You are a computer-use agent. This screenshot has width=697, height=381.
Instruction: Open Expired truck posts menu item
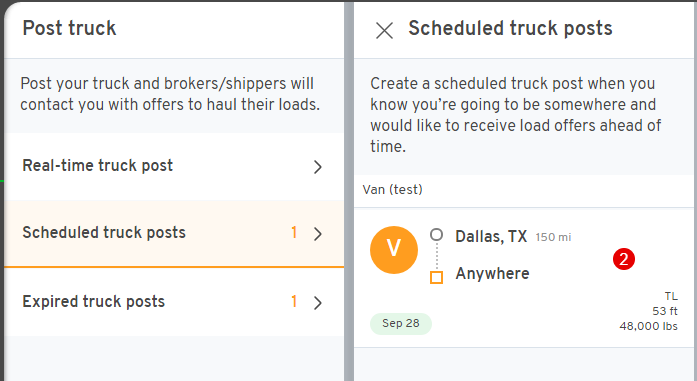click(x=174, y=302)
